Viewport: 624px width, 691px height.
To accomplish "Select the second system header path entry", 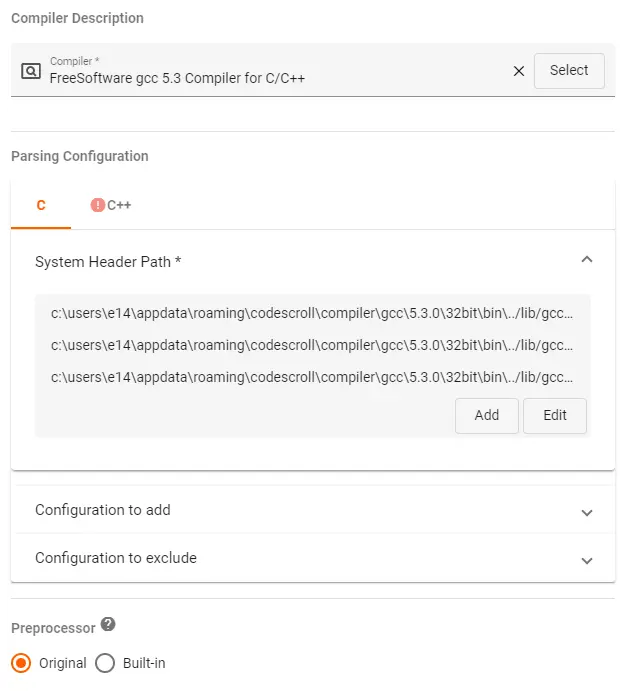I will [x=312, y=345].
